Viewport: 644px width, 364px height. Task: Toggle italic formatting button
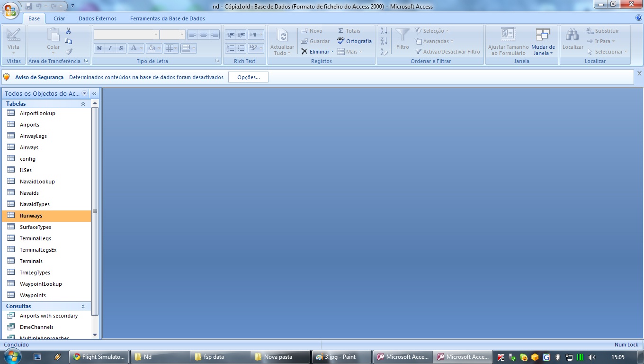click(x=110, y=48)
